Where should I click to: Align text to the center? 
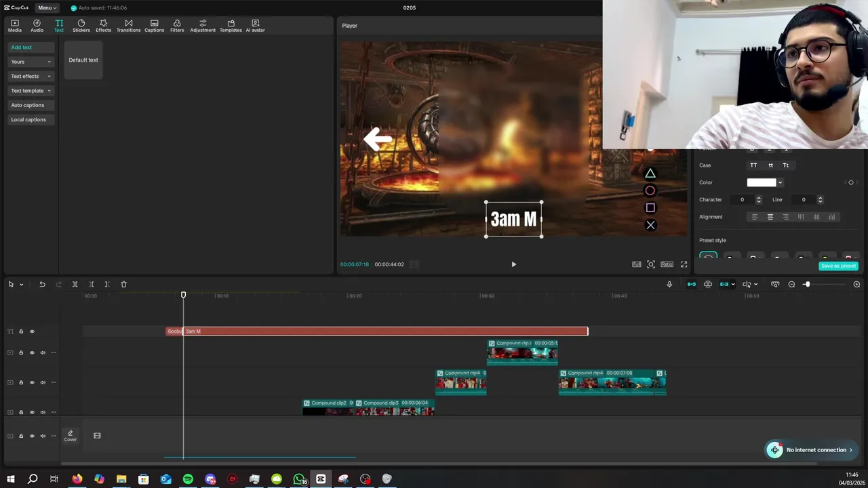tap(770, 217)
